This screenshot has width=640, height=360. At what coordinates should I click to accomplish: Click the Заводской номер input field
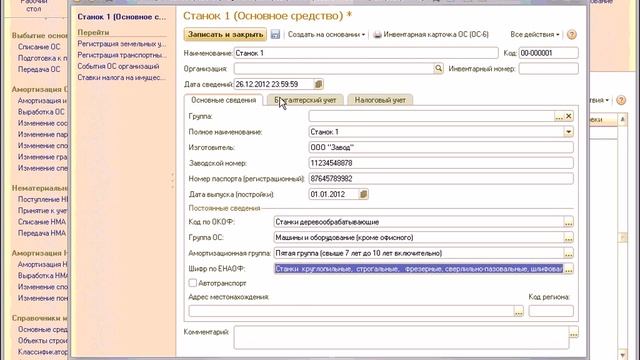pos(441,163)
